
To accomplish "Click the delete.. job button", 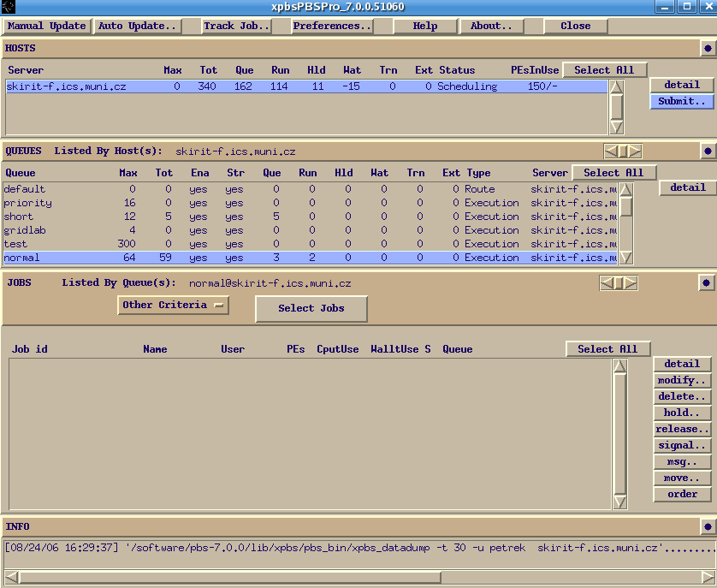I will coord(682,396).
